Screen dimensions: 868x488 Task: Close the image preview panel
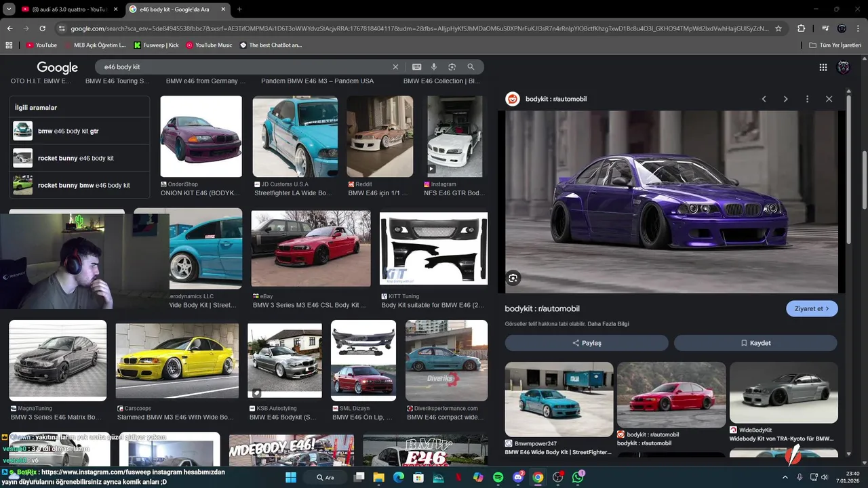click(829, 99)
